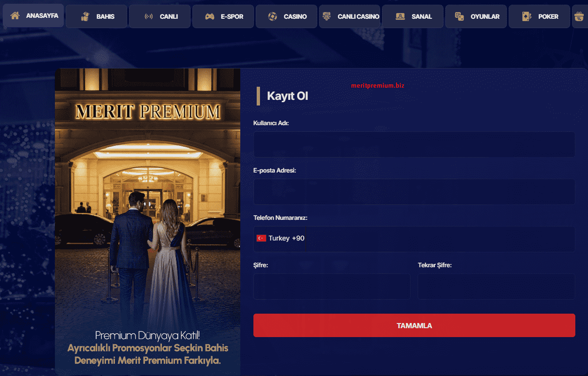
Task: Select the CASINO tab
Action: [x=286, y=16]
